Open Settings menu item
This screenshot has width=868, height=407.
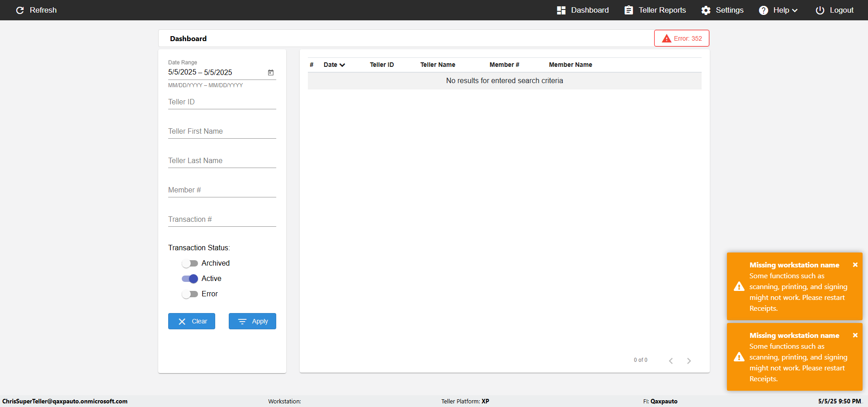click(x=722, y=10)
